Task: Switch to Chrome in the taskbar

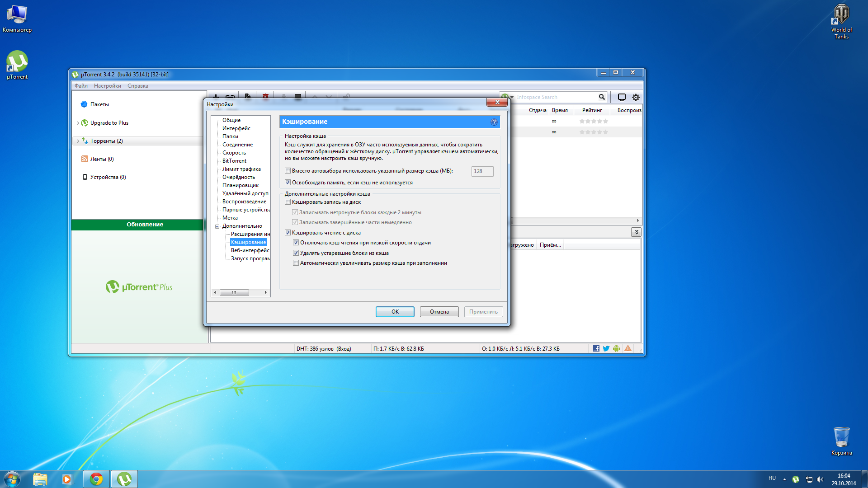Action: click(96, 479)
